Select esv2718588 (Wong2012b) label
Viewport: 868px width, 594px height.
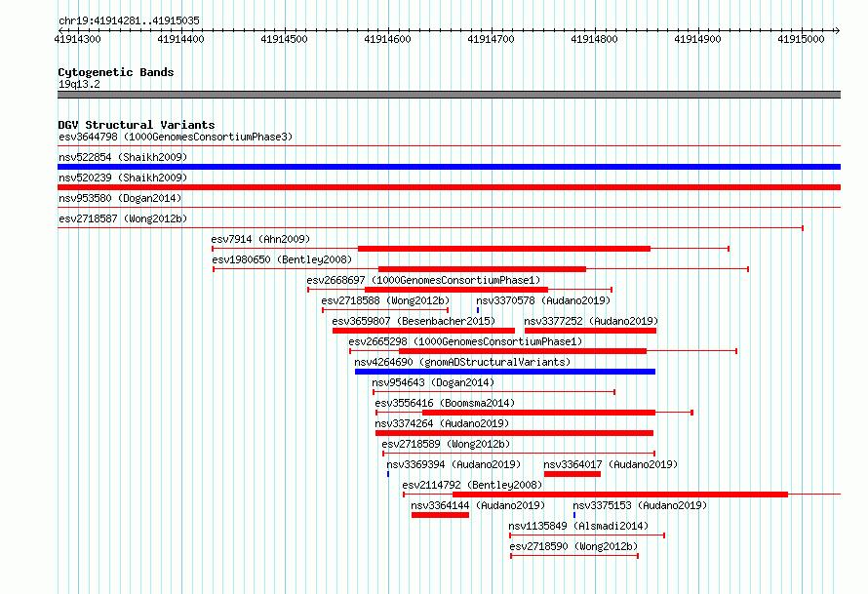[385, 300]
